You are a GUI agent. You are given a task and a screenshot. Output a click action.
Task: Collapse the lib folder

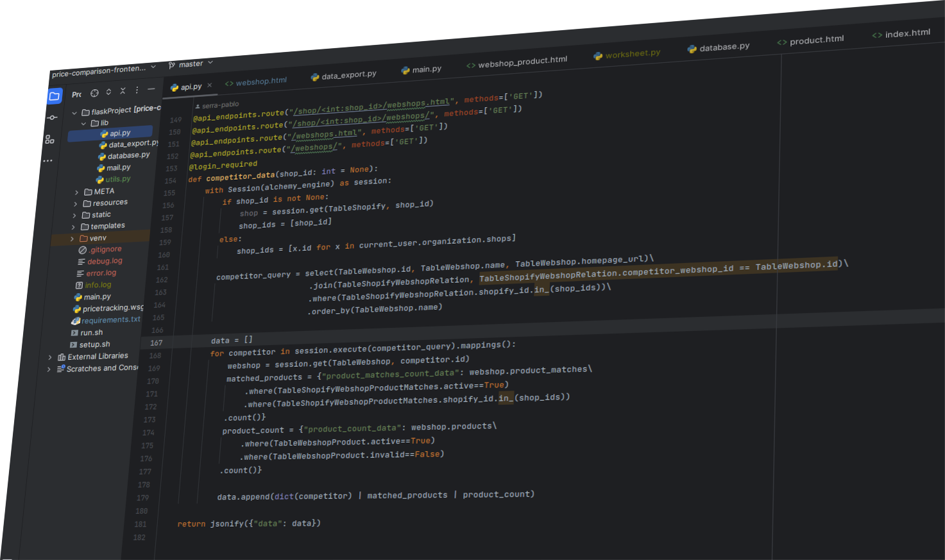(x=83, y=123)
